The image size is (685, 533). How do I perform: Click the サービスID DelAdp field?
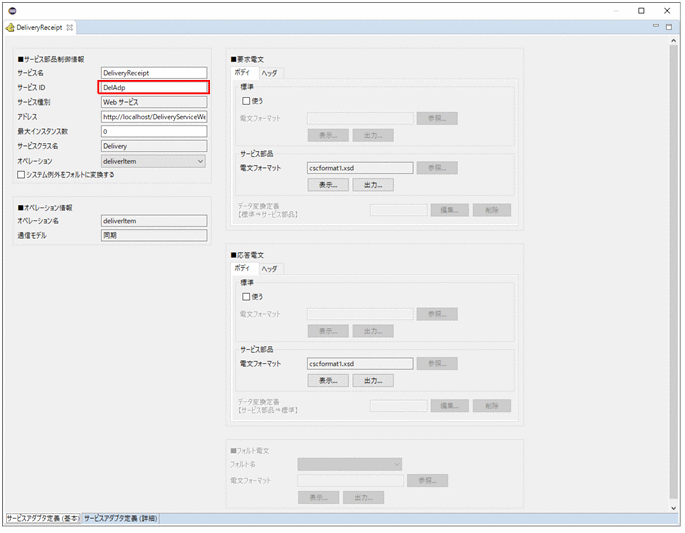pyautogui.click(x=154, y=87)
